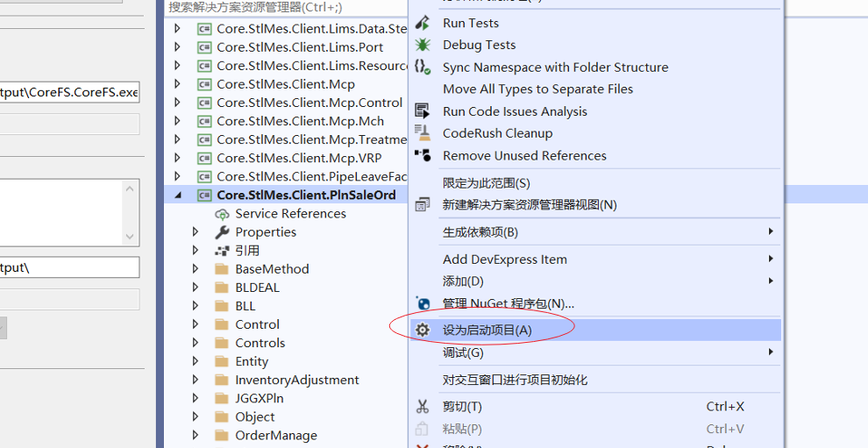This screenshot has height=448, width=868.
Task: Click the NuGet package manager icon
Action: point(423,303)
